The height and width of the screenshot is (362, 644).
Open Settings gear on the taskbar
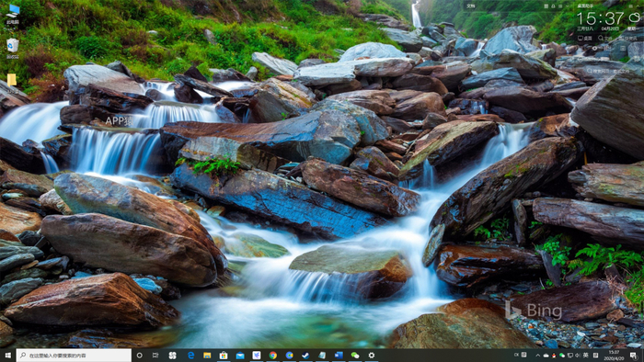click(372, 356)
